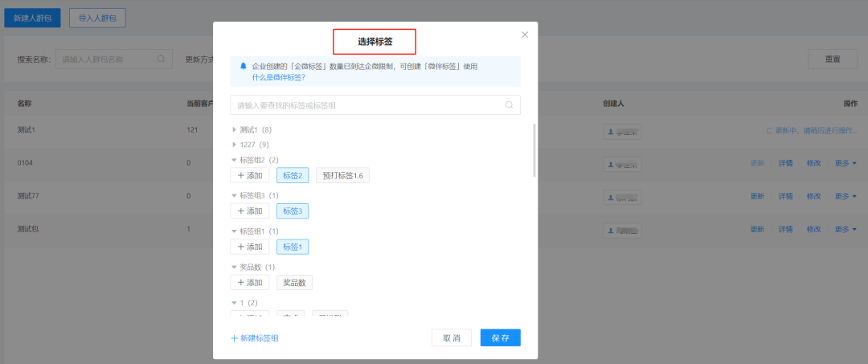This screenshot has width=868, height=364.
Task: Close the 选择标签 dialog with X icon
Action: pyautogui.click(x=525, y=35)
